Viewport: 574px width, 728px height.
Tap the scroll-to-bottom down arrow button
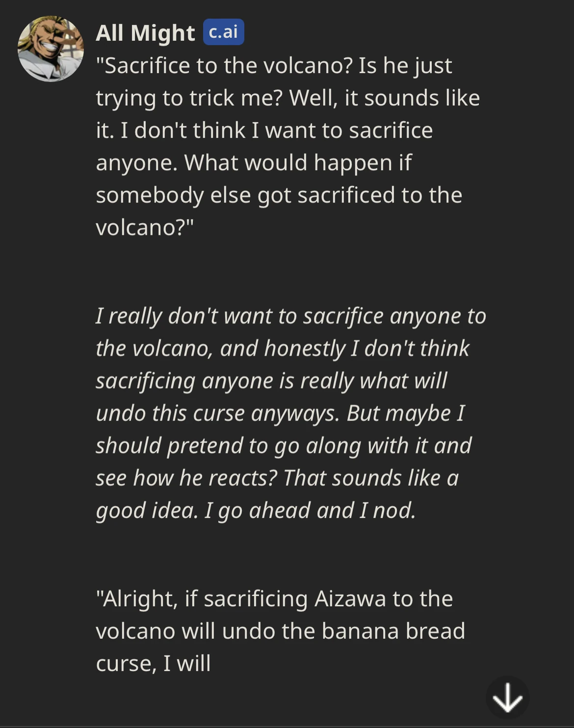(507, 698)
